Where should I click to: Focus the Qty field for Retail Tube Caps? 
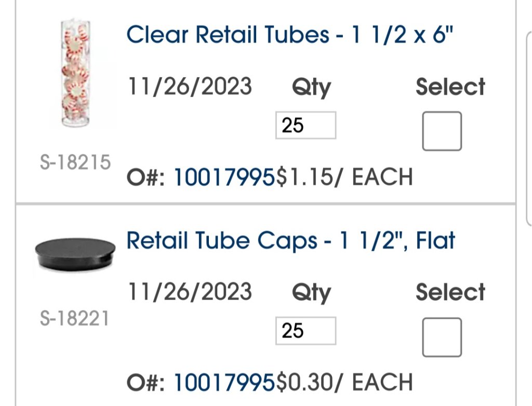click(x=305, y=331)
